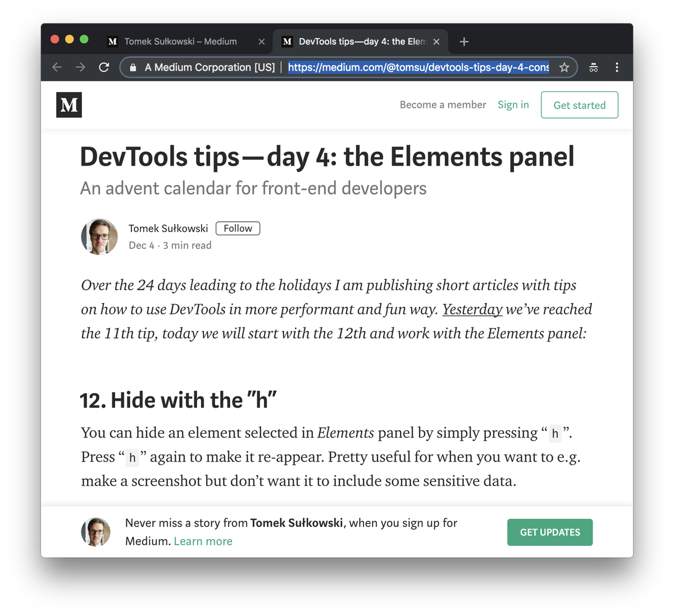The image size is (674, 616).
Task: Click the padlock security icon
Action: [x=133, y=67]
